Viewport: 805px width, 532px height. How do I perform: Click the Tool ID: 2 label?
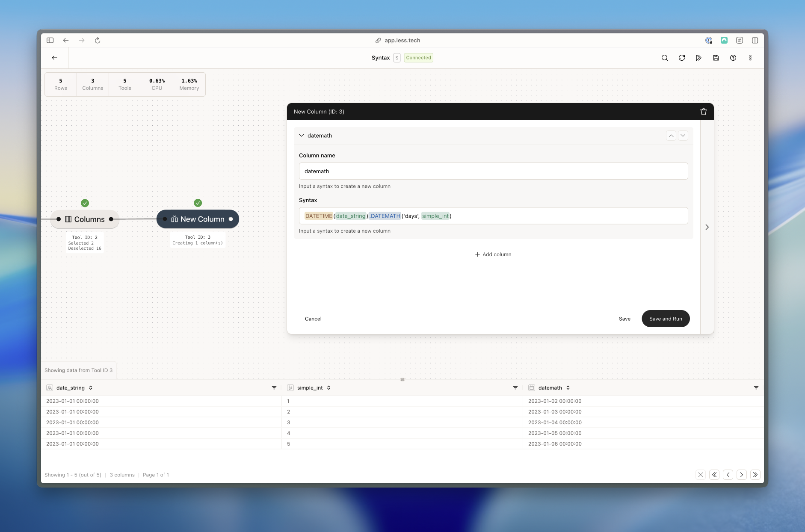[85, 237]
